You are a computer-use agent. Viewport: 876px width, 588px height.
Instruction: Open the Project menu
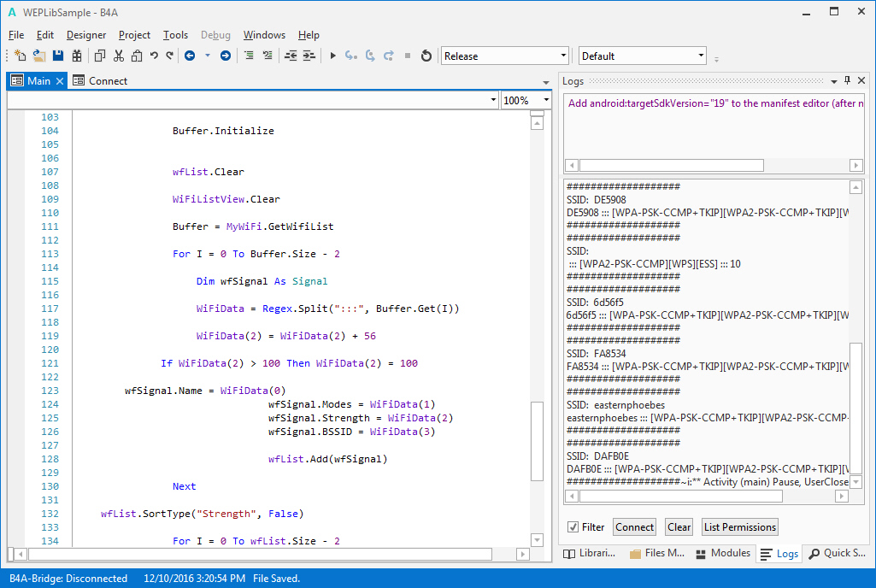coord(134,35)
